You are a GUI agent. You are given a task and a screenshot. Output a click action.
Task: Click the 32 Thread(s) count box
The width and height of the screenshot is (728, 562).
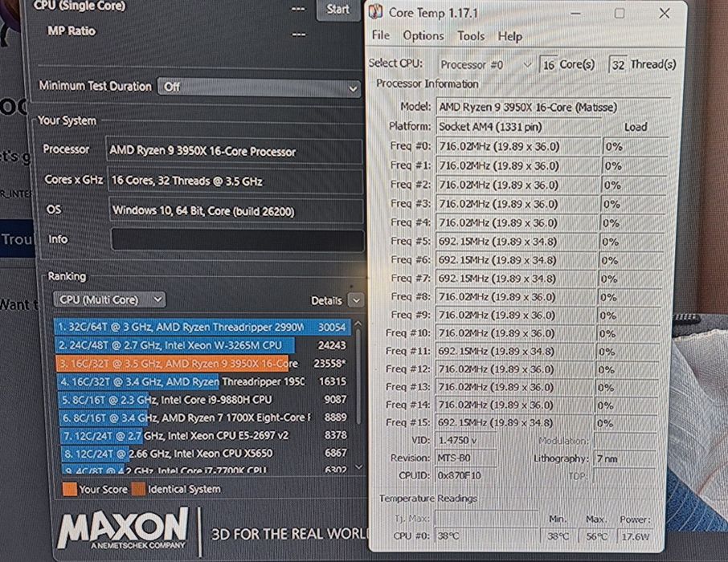pyautogui.click(x=618, y=65)
